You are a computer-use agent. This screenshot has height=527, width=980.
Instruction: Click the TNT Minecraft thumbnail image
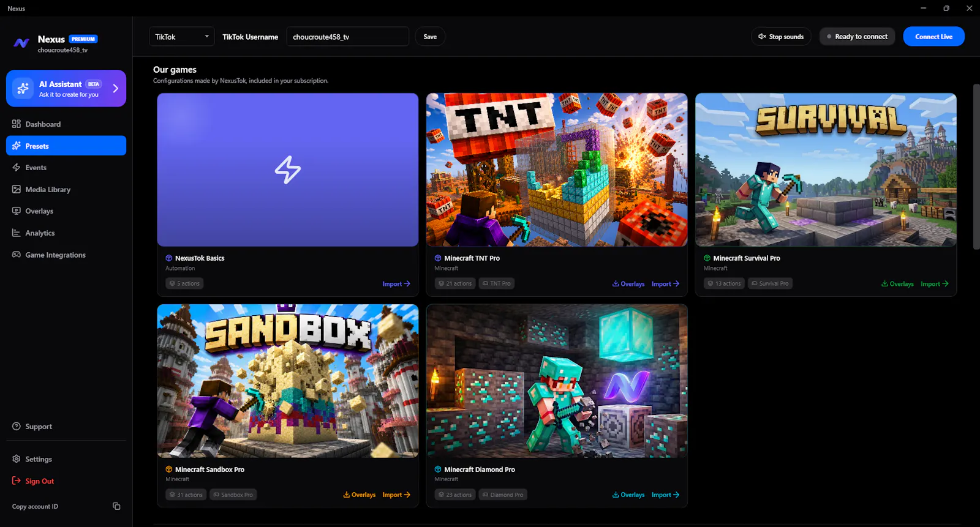557,170
